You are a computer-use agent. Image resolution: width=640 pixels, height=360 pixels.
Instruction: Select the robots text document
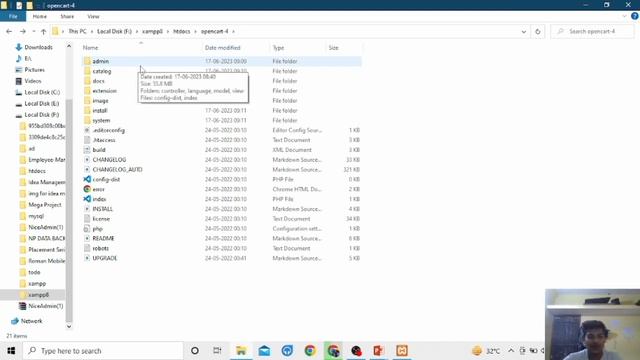[100, 248]
